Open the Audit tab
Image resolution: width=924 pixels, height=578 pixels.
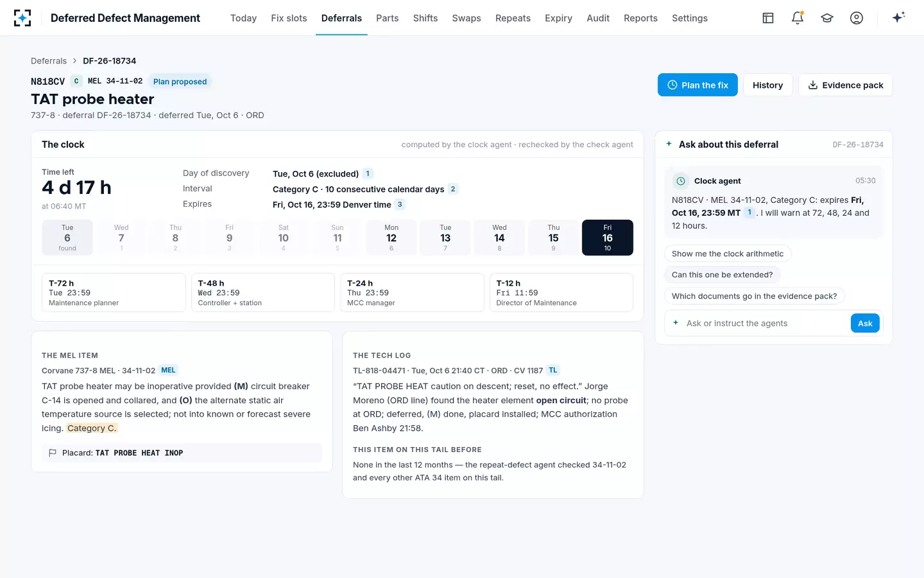(x=598, y=18)
